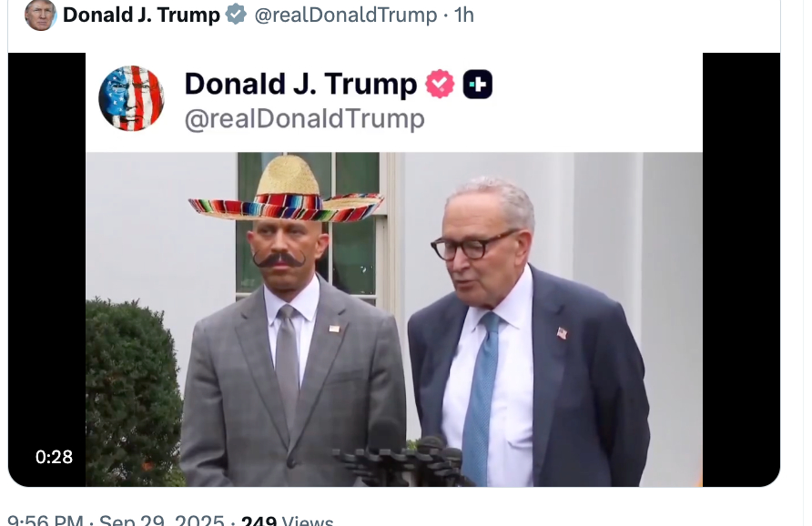Click the 0:28 video duration badge
The height and width of the screenshot is (526, 812).
[x=54, y=457]
